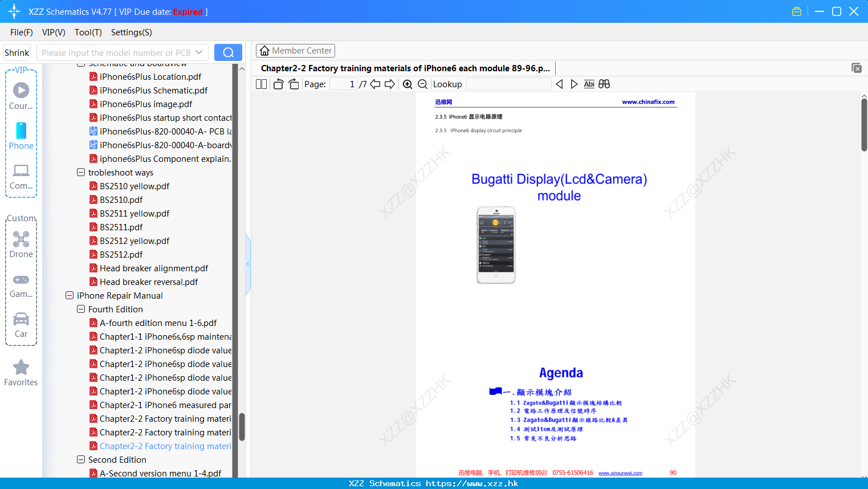This screenshot has width=868, height=489.
Task: Open the Game console sidebar category
Action: pos(21,286)
